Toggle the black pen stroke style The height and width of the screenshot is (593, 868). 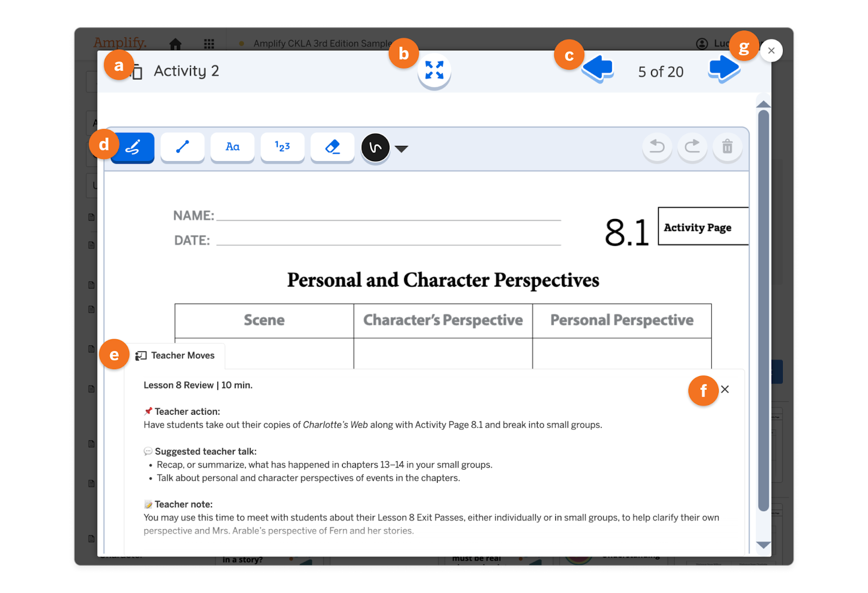point(375,147)
